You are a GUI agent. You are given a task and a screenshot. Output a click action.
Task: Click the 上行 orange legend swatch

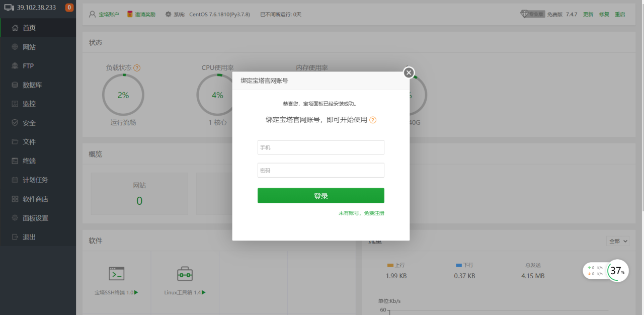click(x=390, y=265)
